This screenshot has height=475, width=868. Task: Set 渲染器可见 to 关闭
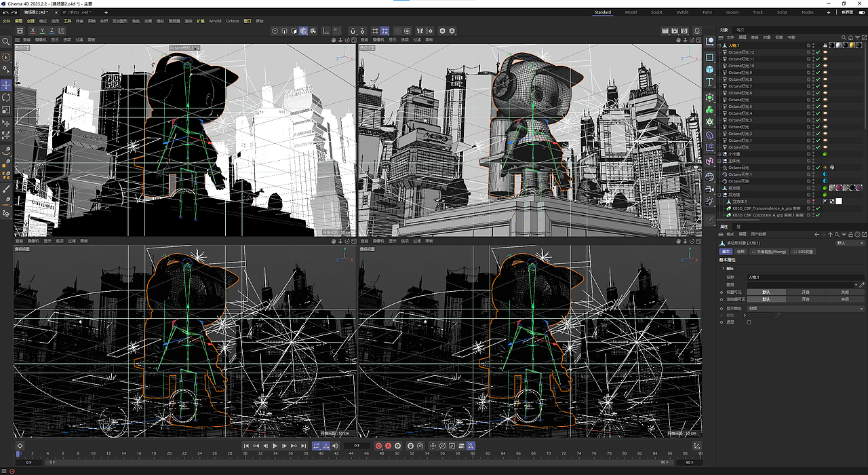pos(844,299)
